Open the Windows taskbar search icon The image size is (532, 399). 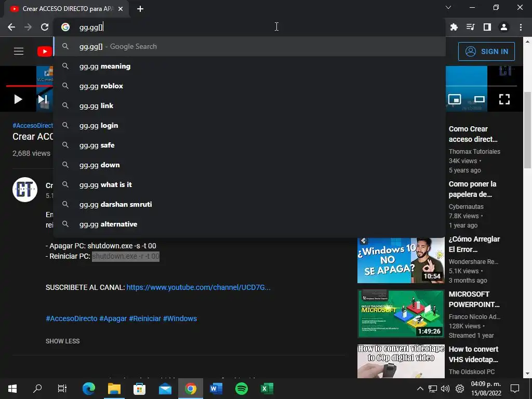point(37,389)
